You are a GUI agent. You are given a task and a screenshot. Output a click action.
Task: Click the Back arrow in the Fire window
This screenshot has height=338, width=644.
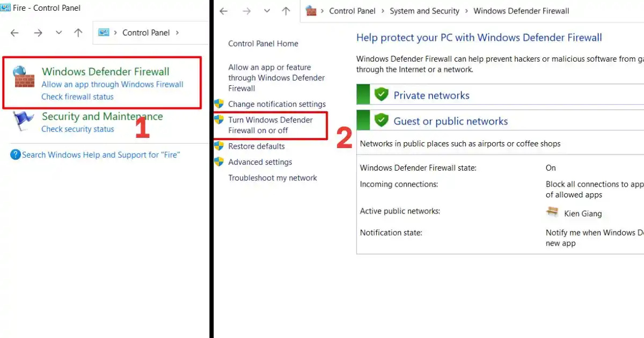[x=14, y=33]
